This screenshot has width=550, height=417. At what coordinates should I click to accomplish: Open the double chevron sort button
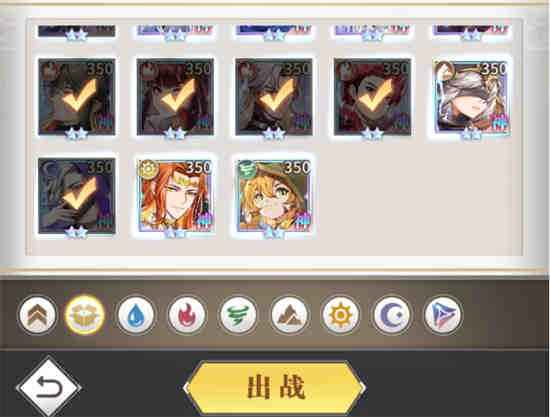click(x=37, y=315)
